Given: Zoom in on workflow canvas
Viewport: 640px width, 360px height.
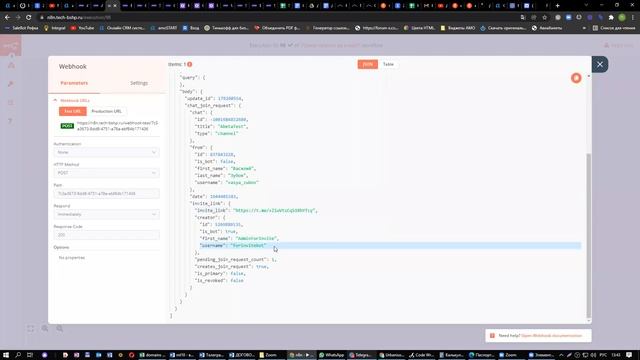Looking at the screenshot, I should 45,329.
